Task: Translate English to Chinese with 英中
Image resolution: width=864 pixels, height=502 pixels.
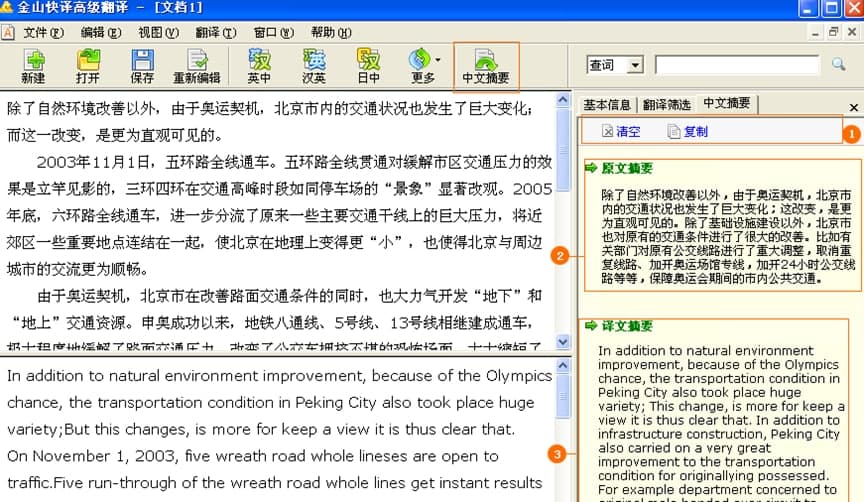Action: pos(259,66)
